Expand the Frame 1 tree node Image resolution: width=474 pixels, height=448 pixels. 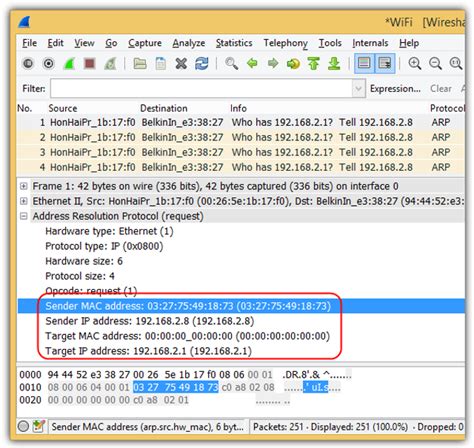pos(24,186)
